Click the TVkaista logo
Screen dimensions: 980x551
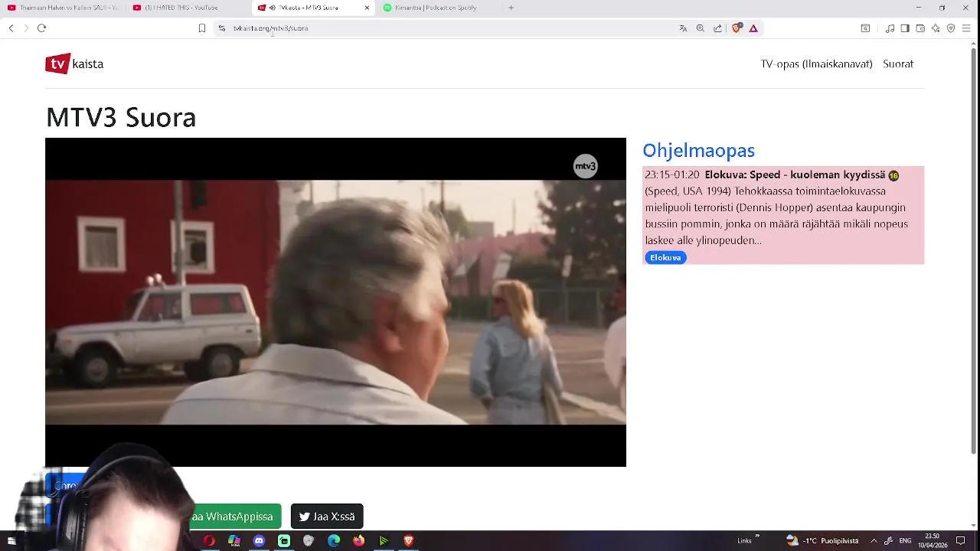click(74, 64)
